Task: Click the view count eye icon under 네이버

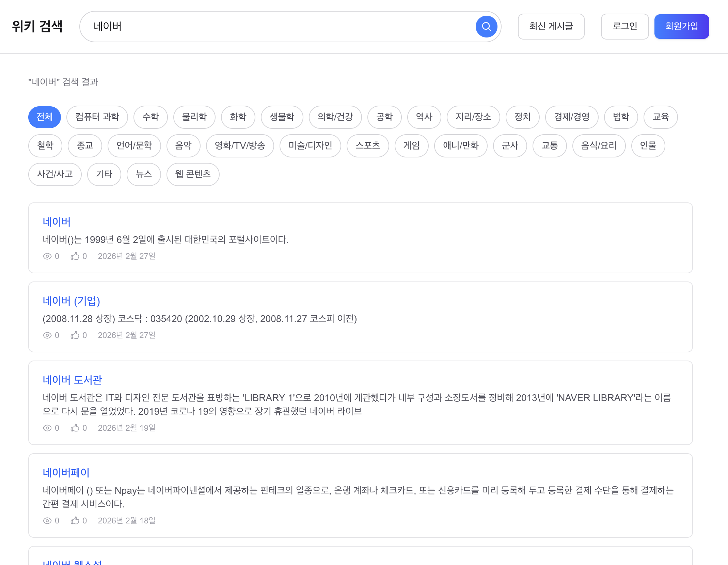Action: pos(47,256)
